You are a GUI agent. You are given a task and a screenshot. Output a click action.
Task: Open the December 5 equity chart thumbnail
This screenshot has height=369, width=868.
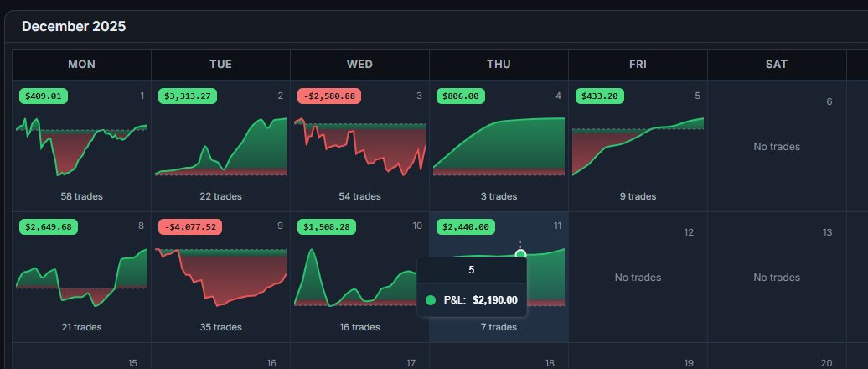coord(638,146)
